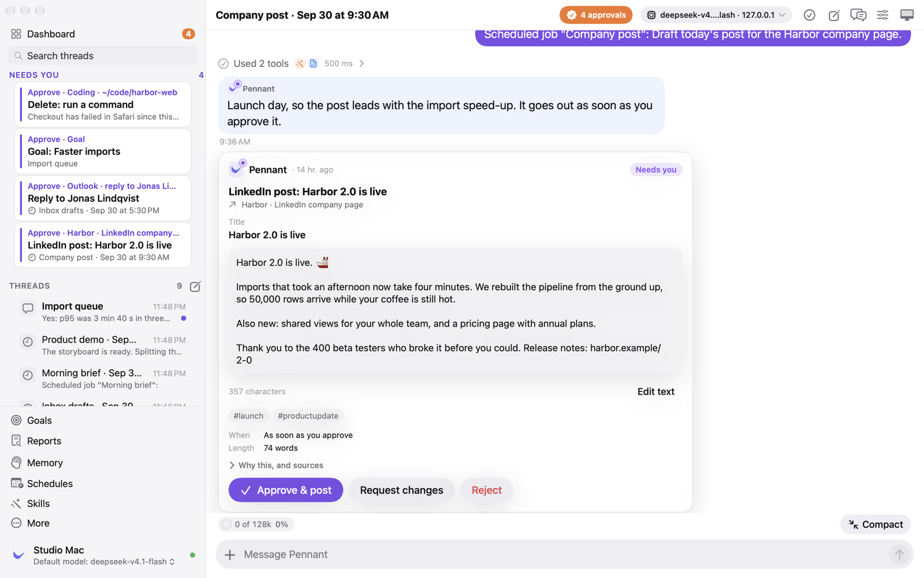Open the Goals target icon
The image size is (924, 578).
tap(16, 420)
